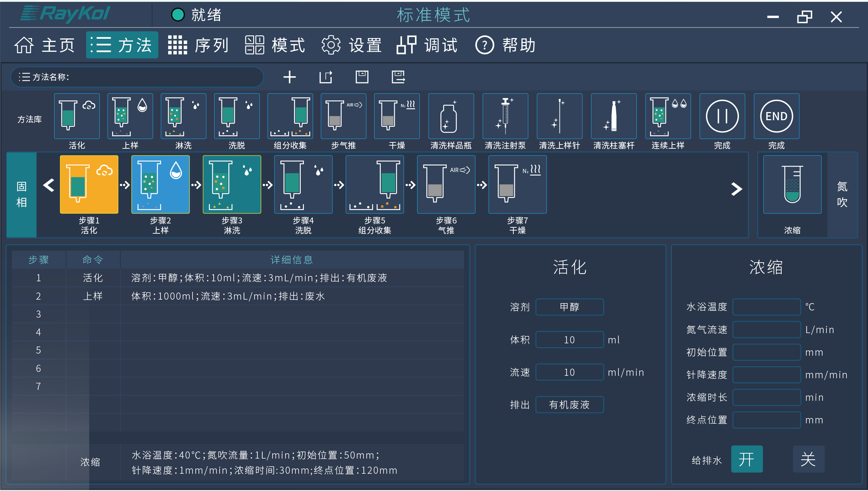Open the 排出 有机废液 dropdown

[x=569, y=405]
